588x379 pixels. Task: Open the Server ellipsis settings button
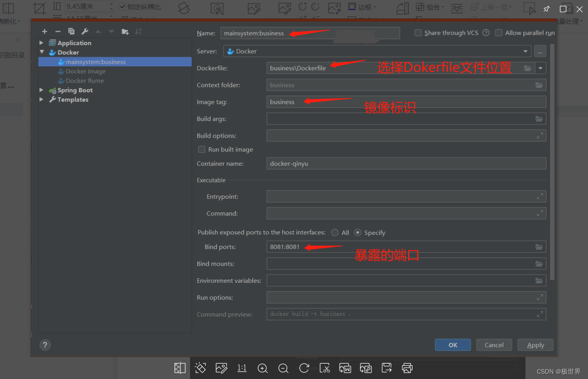tap(540, 51)
